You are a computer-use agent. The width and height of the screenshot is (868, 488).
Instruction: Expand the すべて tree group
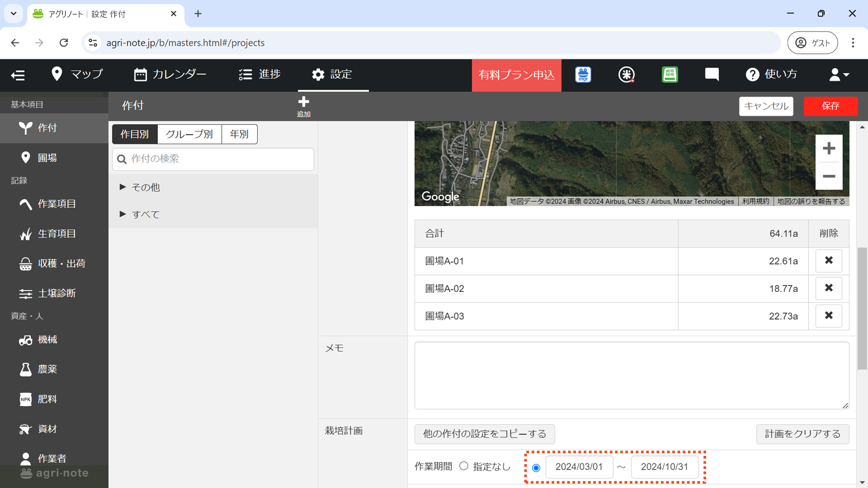(123, 214)
